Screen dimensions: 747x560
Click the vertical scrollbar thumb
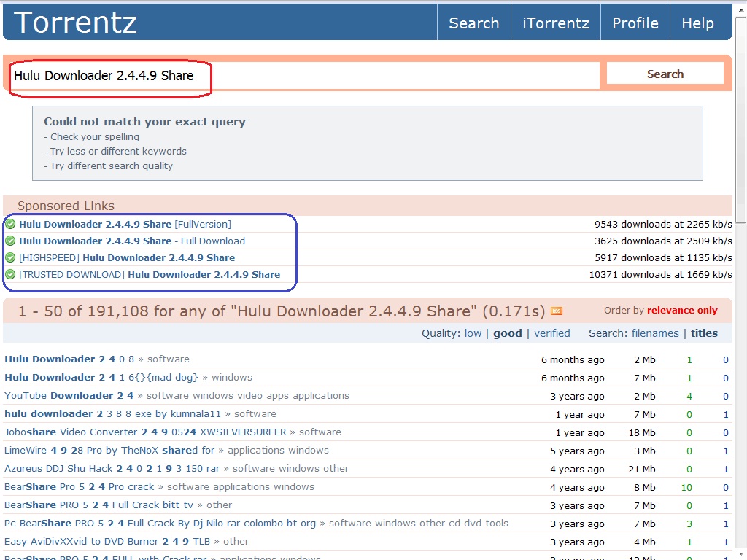740,119
